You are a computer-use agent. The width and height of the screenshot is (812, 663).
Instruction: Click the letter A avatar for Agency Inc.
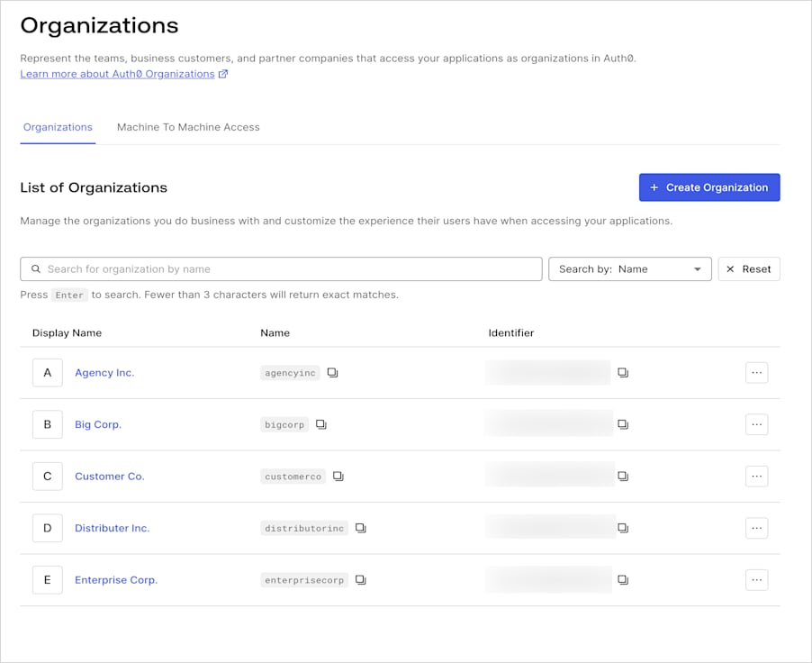click(47, 373)
